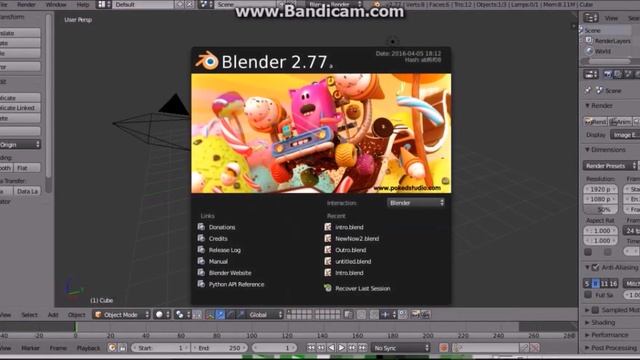
Task: Enable Sampled Motion Blur checkbox
Action: [x=596, y=310]
